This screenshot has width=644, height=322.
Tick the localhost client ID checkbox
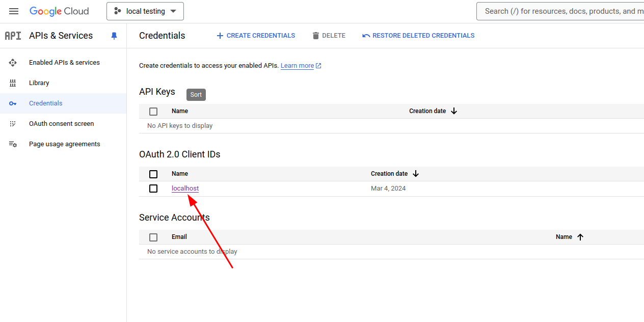153,189
